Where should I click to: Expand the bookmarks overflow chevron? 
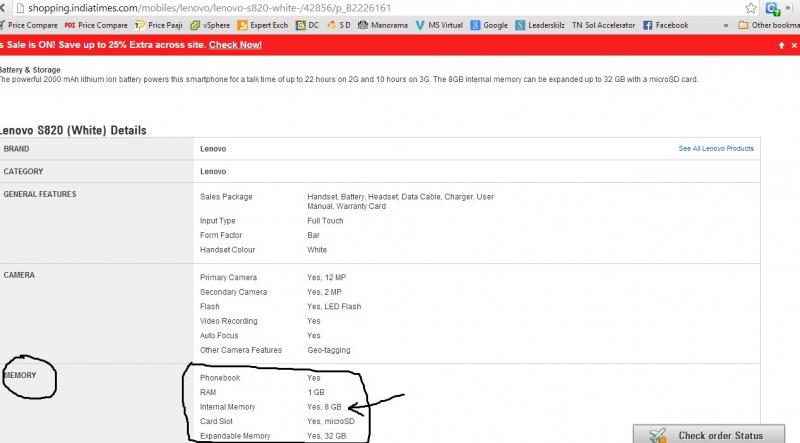pyautogui.click(x=726, y=25)
